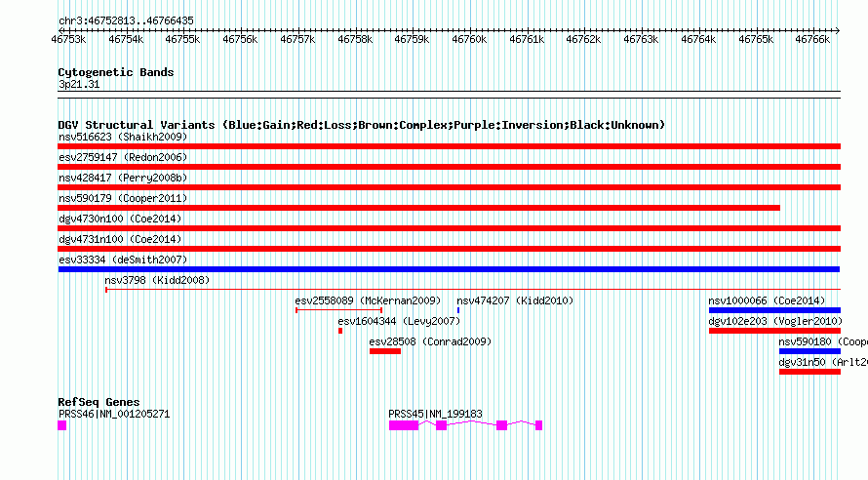Click the thin red line of nsv3798

coord(473,289)
